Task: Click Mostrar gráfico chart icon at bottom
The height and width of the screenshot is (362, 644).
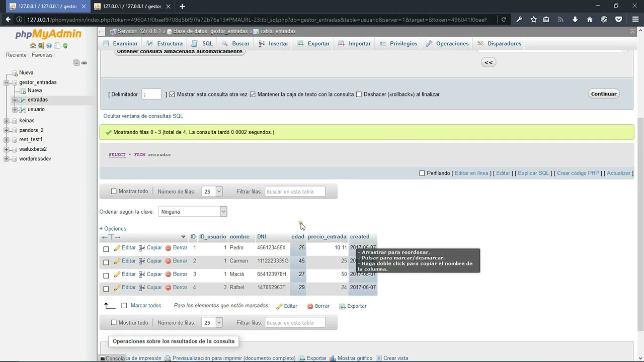Action: click(333, 358)
